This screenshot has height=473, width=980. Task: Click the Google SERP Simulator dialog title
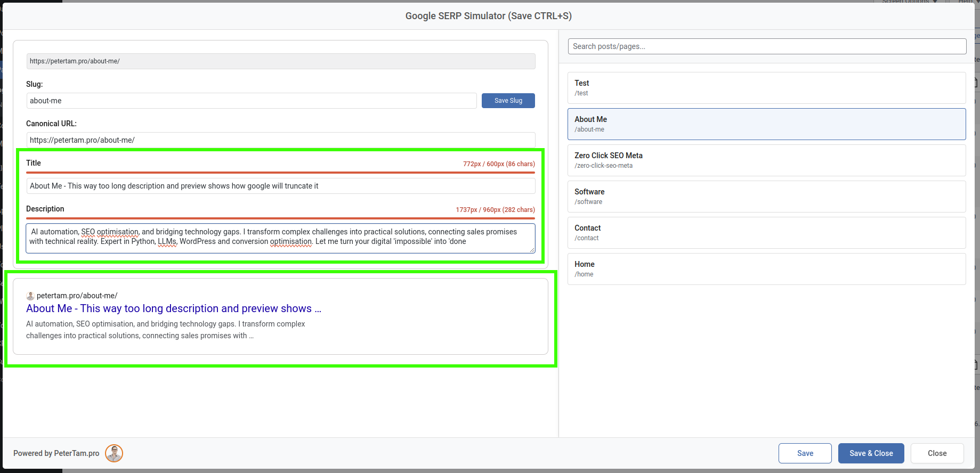(489, 16)
